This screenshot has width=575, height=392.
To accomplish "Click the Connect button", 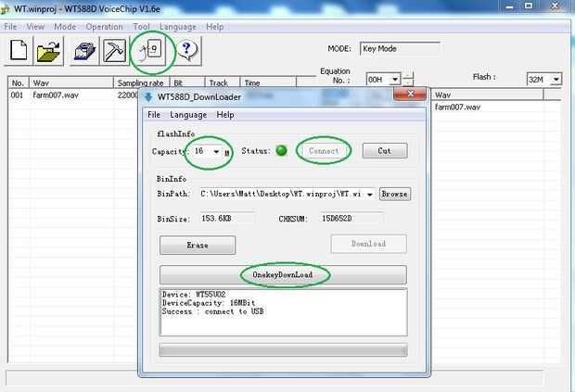I will coord(324,150).
